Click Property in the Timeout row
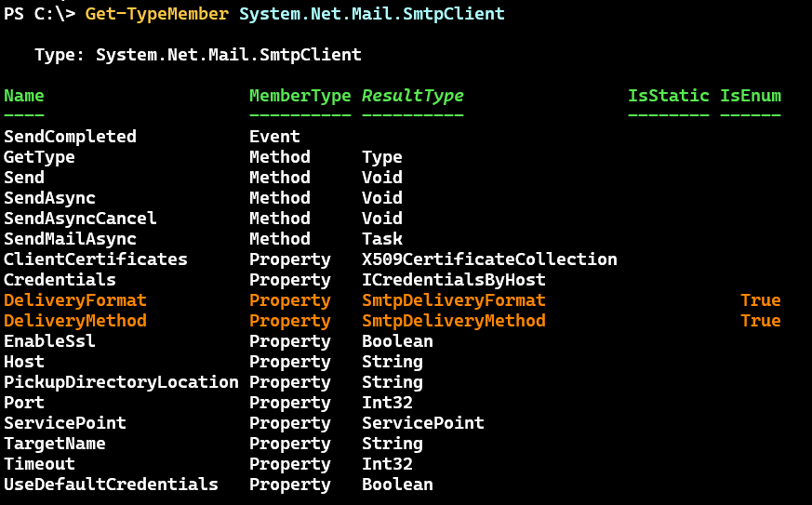 click(x=290, y=464)
